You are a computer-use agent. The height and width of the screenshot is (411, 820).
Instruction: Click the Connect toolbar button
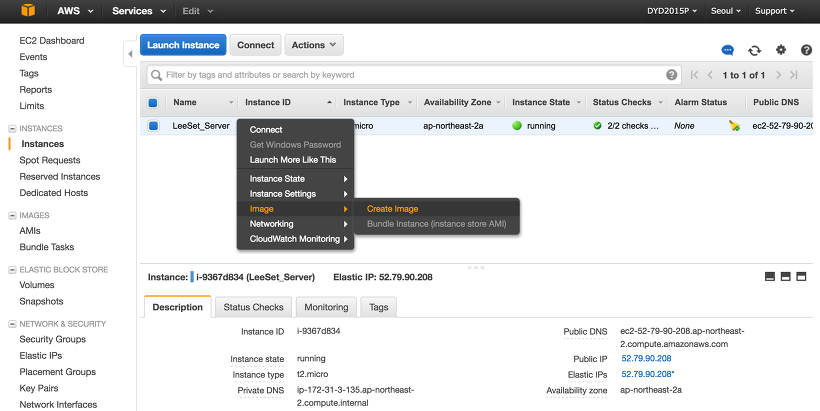(x=256, y=45)
